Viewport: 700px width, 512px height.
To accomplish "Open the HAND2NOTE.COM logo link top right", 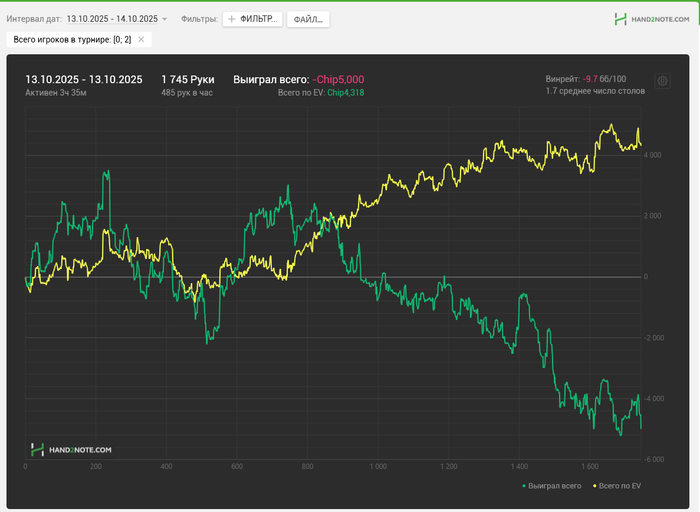I will pyautogui.click(x=652, y=19).
